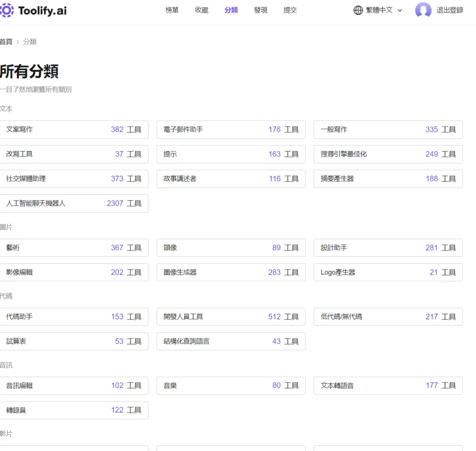Select the 故事講述者 category
This screenshot has width=476, height=451.
point(231,179)
